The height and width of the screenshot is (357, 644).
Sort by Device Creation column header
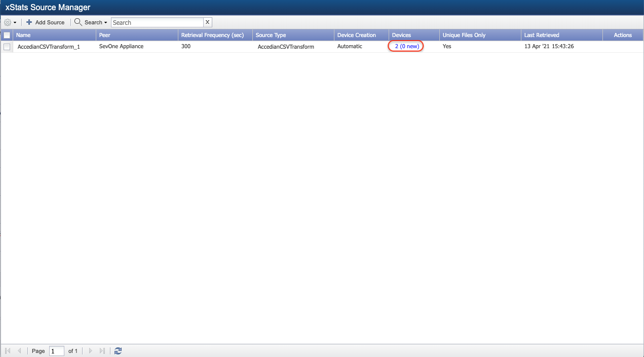coord(361,35)
